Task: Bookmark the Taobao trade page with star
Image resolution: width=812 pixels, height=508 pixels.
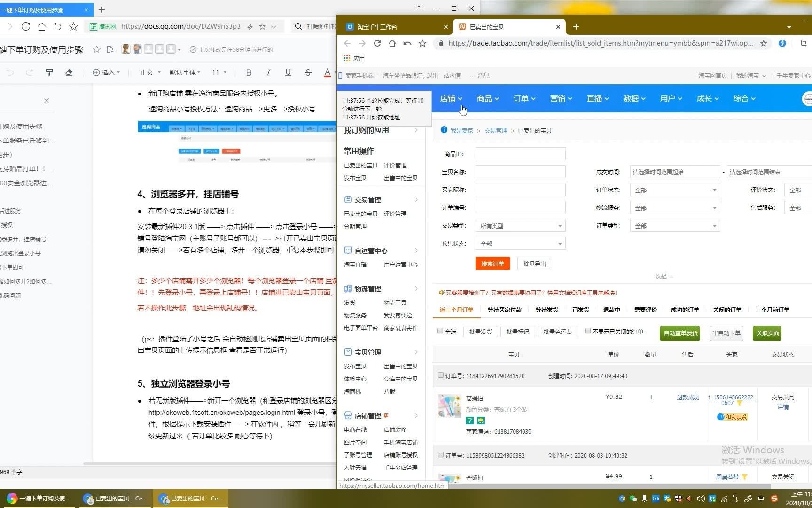Action: point(764,43)
